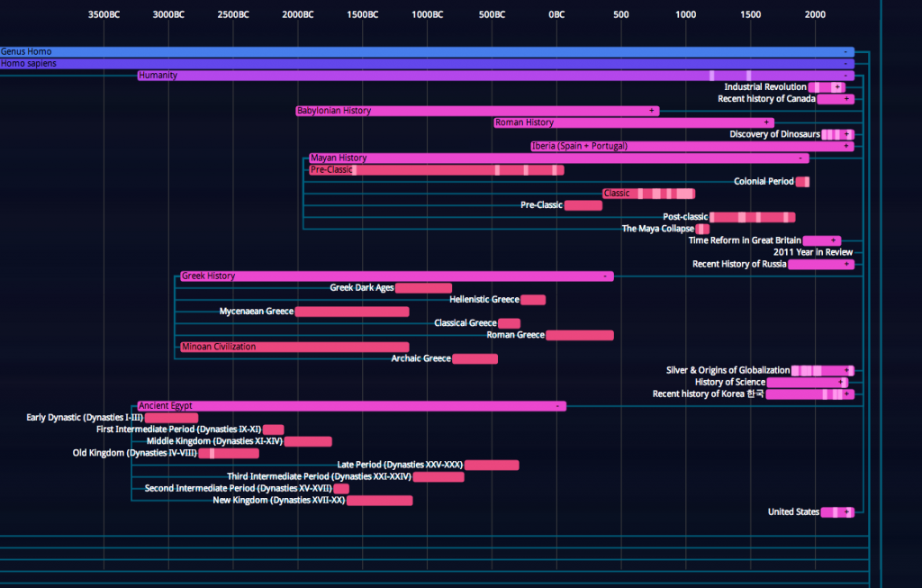Click the 2000BC axis label
The image size is (922, 588).
(298, 14)
